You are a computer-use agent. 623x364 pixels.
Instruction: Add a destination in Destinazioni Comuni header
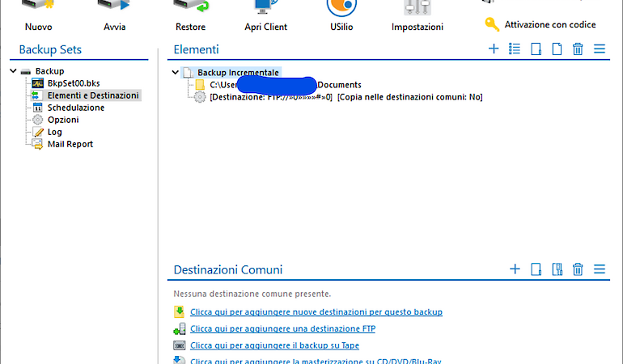pyautogui.click(x=515, y=269)
